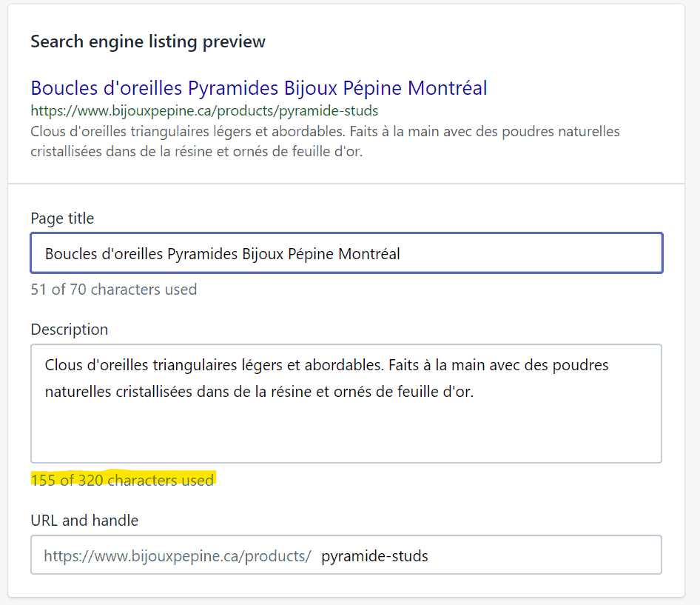Click the 'Page title' label

(62, 218)
